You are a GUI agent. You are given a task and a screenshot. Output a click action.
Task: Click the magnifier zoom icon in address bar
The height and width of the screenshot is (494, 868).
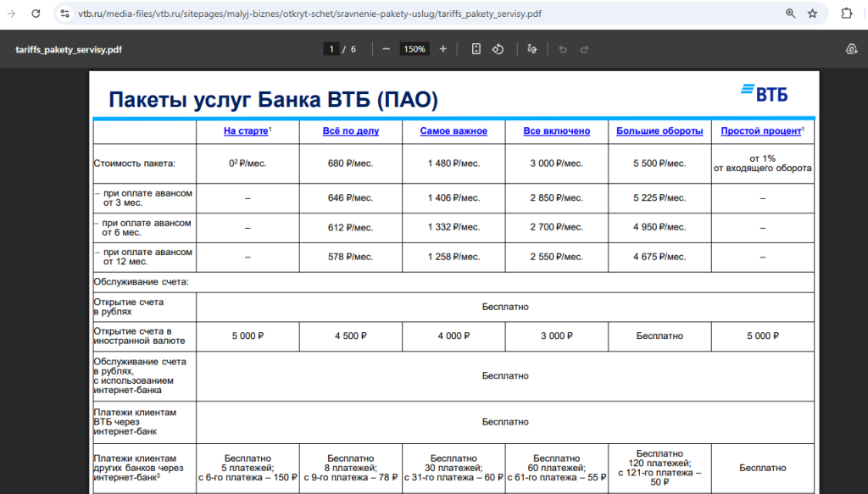click(790, 14)
